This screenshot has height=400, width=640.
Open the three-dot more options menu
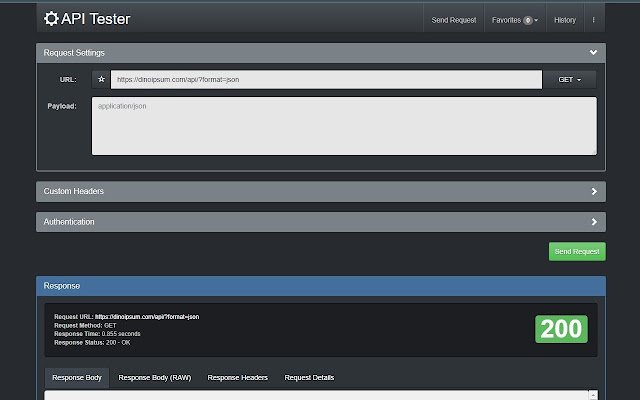(593, 20)
